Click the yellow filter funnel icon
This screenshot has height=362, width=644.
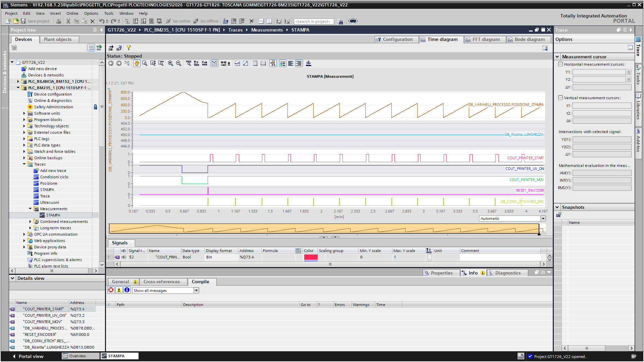click(x=129, y=48)
